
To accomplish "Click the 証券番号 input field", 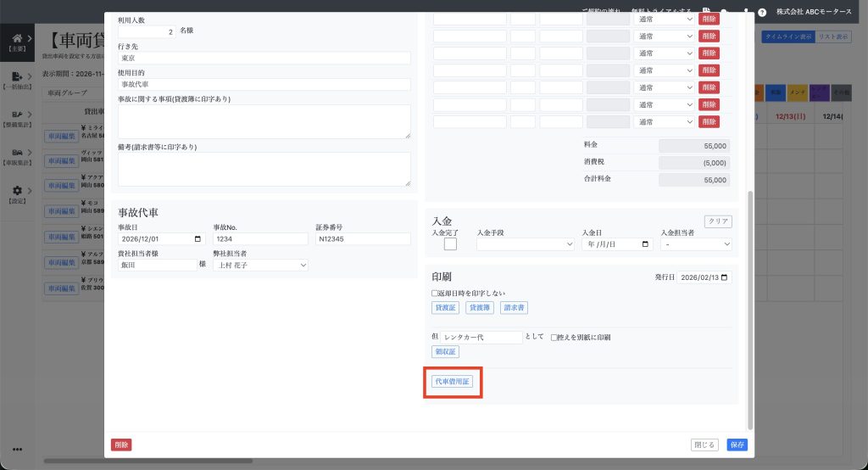I will (363, 239).
